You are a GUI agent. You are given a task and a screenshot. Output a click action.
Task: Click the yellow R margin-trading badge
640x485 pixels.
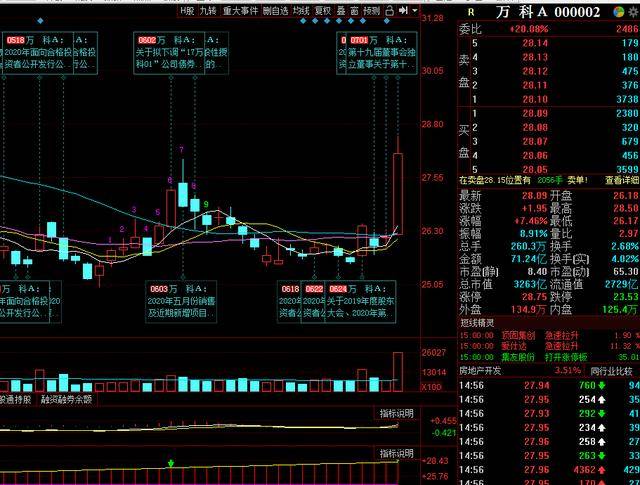coord(471,12)
